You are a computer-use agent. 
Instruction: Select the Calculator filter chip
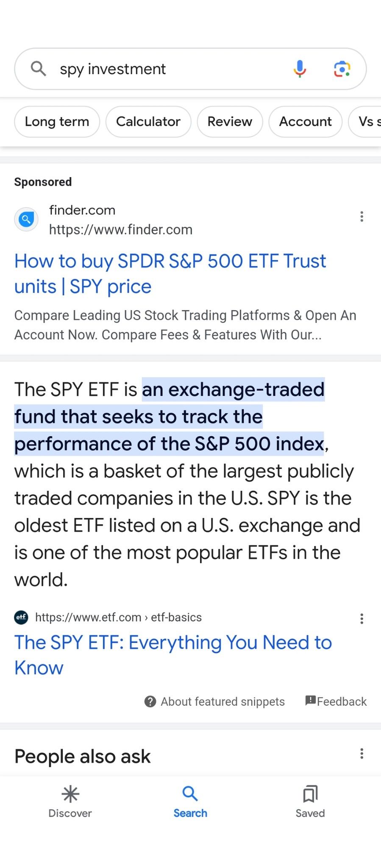pyautogui.click(x=148, y=122)
